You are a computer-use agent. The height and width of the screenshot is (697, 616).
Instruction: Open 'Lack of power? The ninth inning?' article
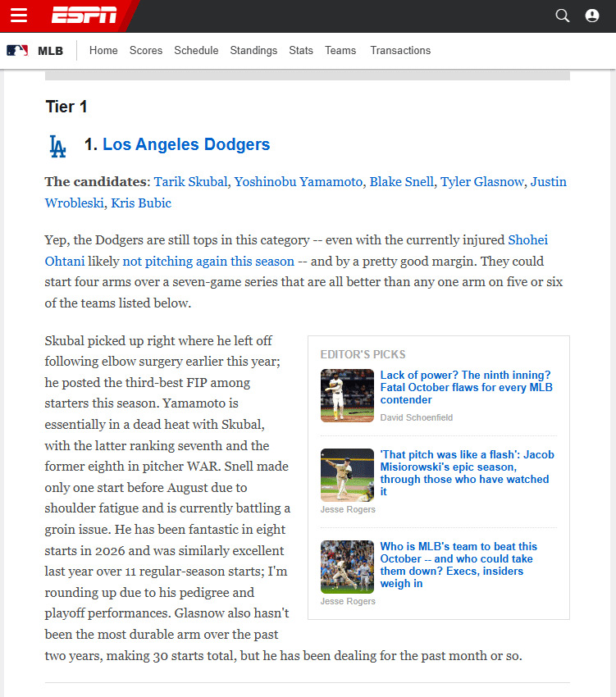click(466, 387)
